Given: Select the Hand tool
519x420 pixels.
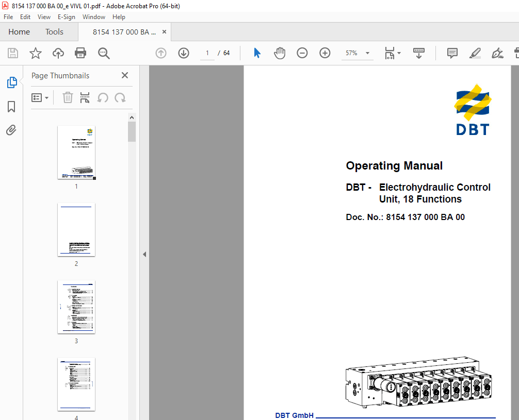Looking at the screenshot, I should 280,53.
